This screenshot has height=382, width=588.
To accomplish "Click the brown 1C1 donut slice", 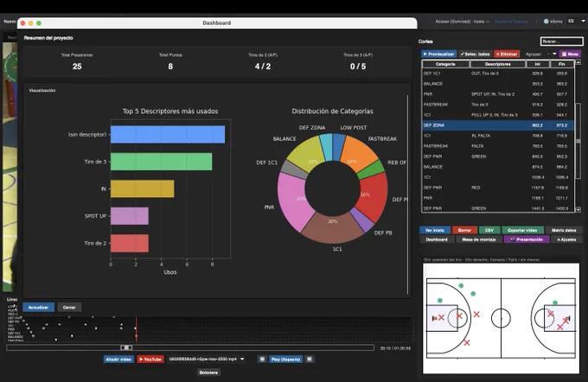I will tap(333, 229).
